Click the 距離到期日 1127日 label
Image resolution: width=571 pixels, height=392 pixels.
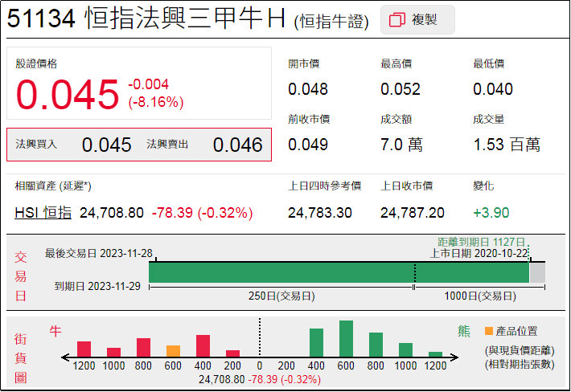pyautogui.click(x=481, y=242)
